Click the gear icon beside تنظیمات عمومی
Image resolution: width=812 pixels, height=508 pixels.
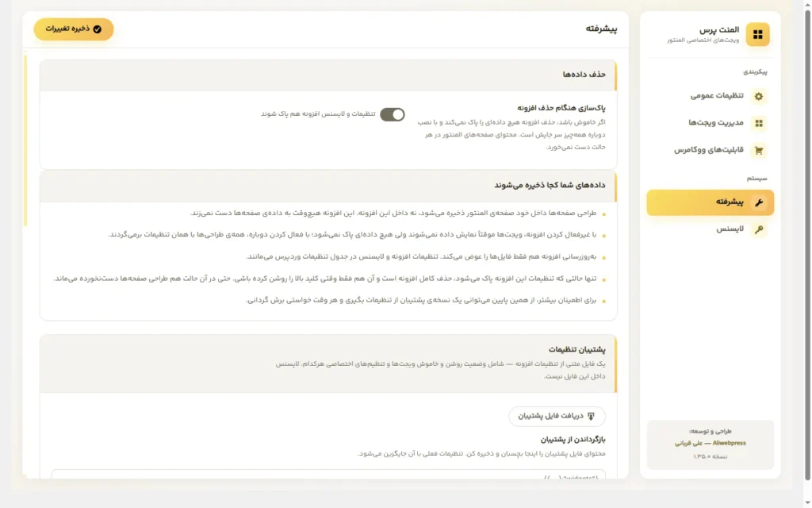click(x=759, y=96)
